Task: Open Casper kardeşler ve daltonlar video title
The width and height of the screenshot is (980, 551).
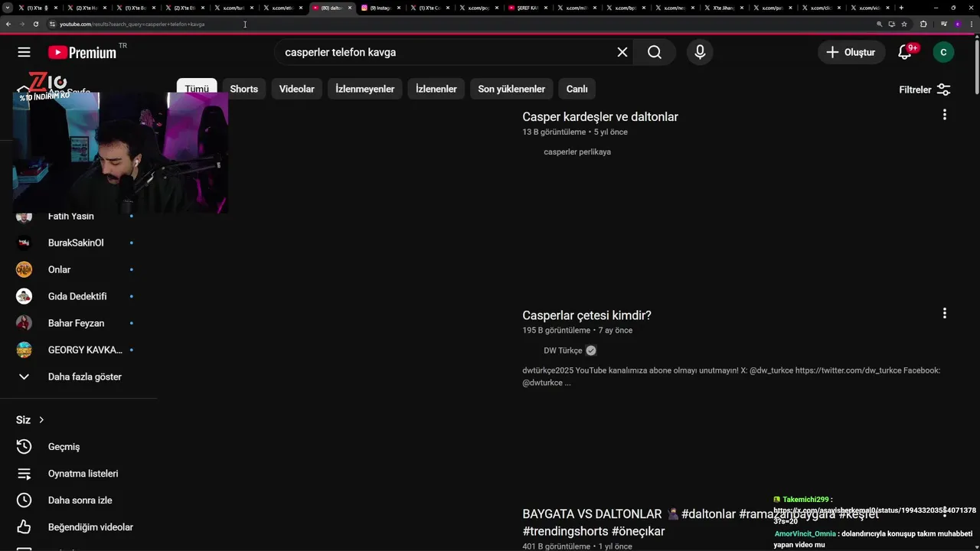Action: 600,117
